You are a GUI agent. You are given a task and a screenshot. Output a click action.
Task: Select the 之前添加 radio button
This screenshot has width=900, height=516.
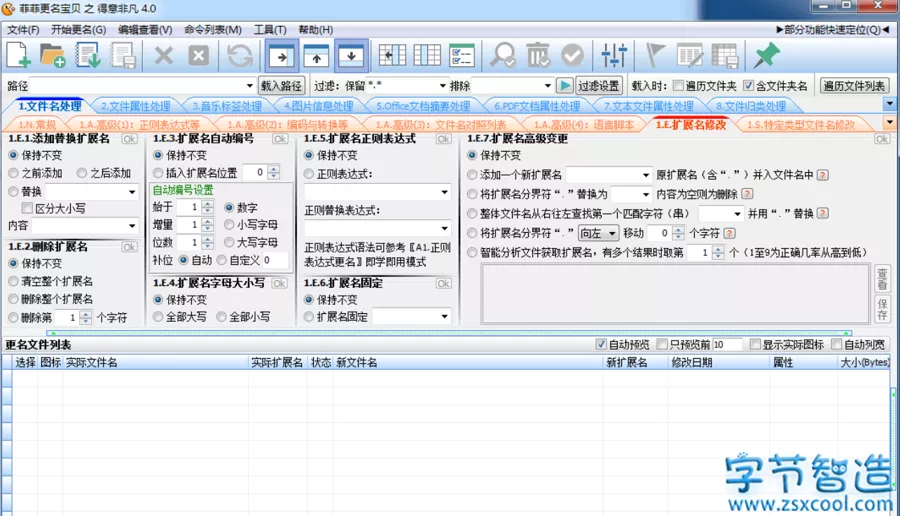point(13,173)
